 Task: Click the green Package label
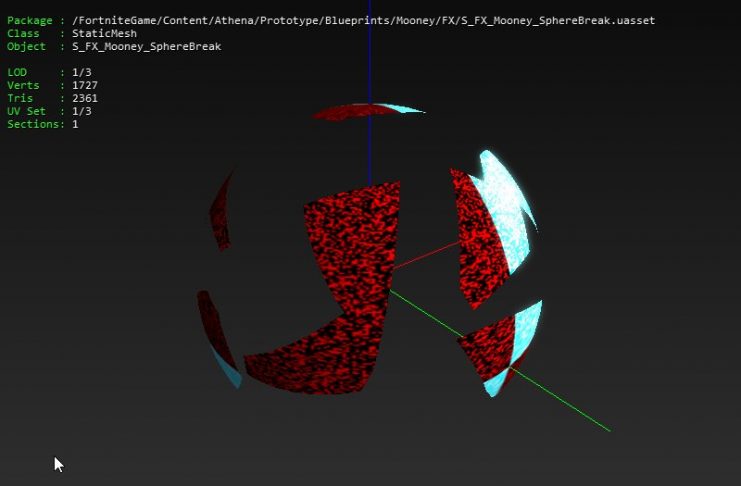tap(29, 20)
